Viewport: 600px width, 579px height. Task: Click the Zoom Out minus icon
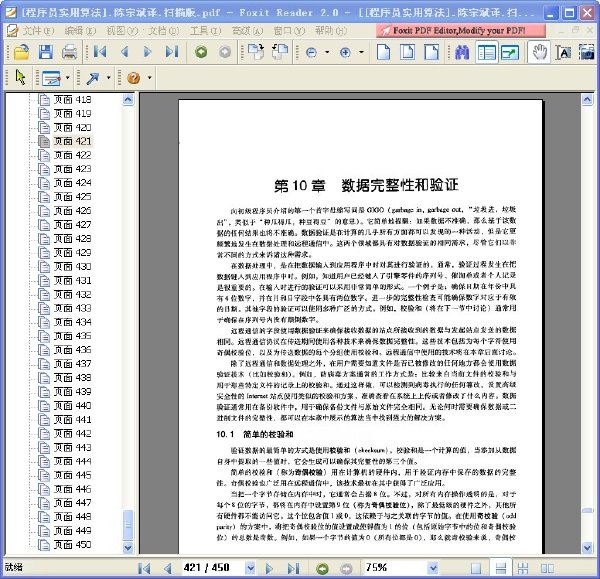coord(311,52)
